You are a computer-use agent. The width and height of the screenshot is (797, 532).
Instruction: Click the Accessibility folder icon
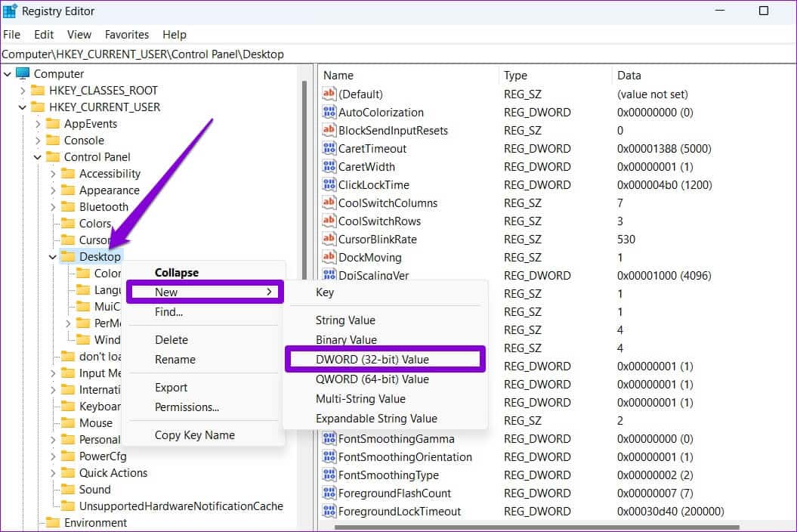(67, 174)
